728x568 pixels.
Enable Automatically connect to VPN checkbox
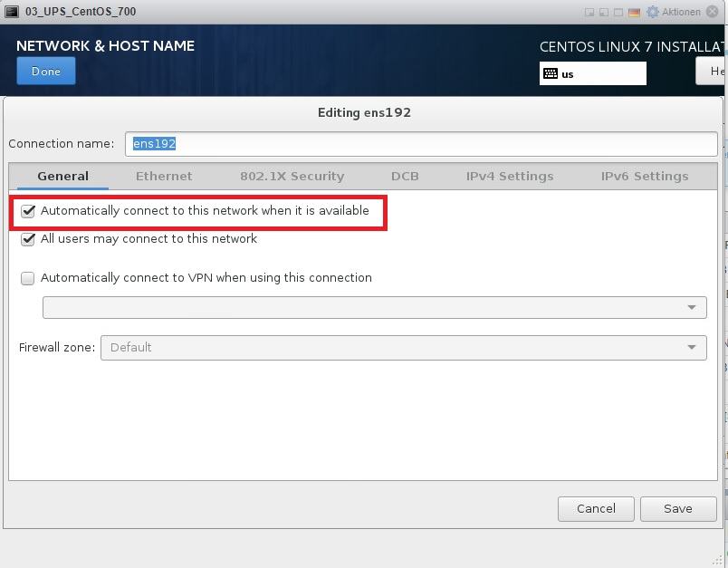28,278
